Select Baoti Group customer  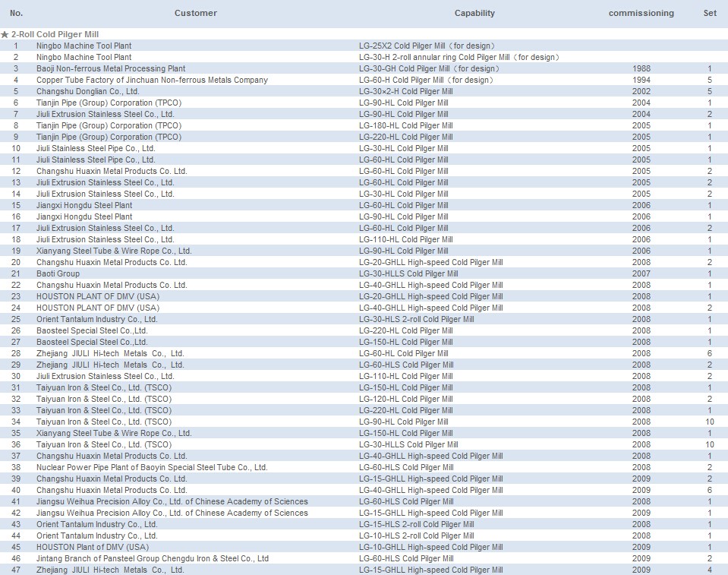coord(58,273)
